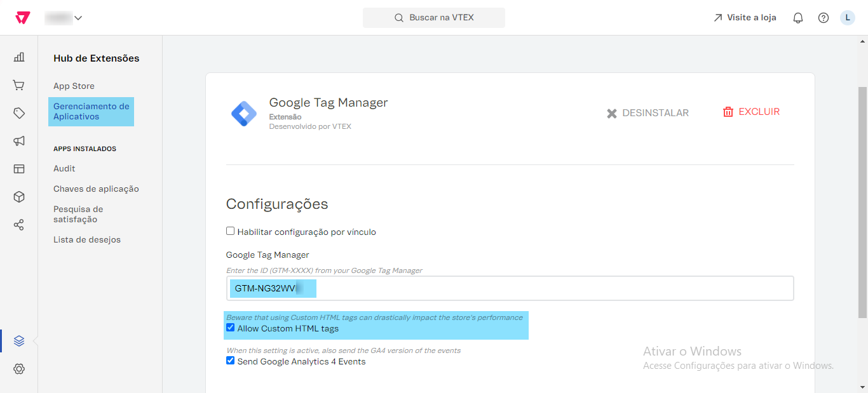Toggle Send Google Analytics 4 Events
Viewport: 868px width, 393px height.
click(x=231, y=361)
